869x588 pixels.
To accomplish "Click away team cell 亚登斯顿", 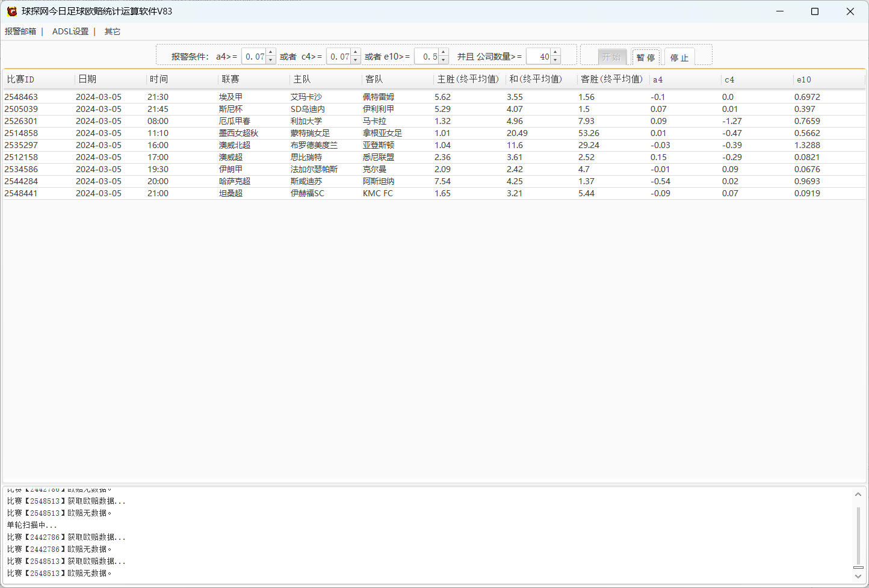I will tap(379, 145).
